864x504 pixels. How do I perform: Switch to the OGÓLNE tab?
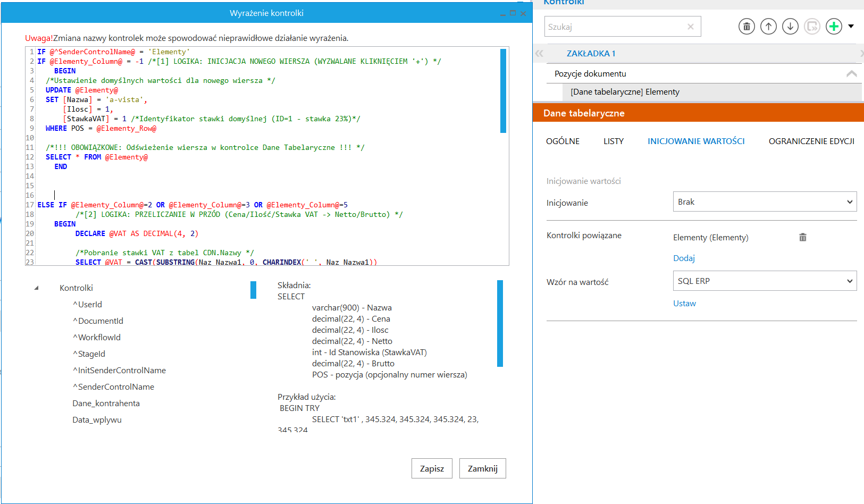(x=563, y=141)
